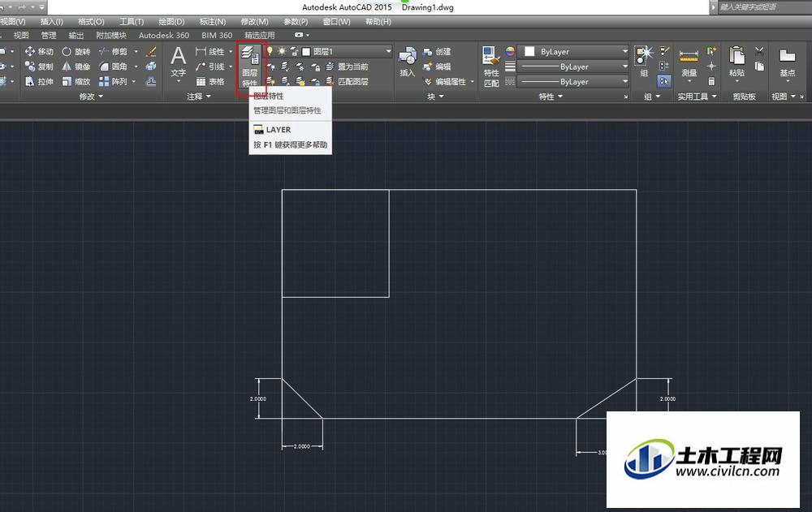Select the Stretch (拉伸) tool
This screenshot has width=812, height=512.
[39, 81]
